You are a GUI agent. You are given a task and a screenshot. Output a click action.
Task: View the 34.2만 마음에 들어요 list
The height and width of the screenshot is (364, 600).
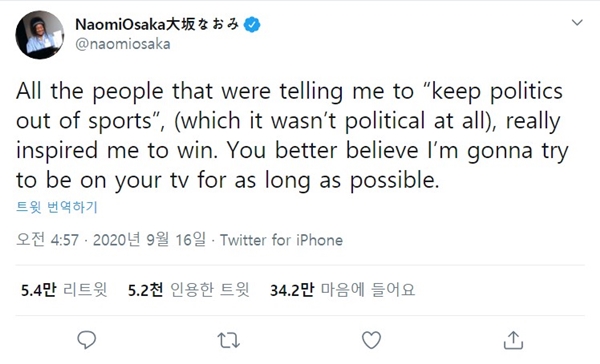pyautogui.click(x=342, y=290)
